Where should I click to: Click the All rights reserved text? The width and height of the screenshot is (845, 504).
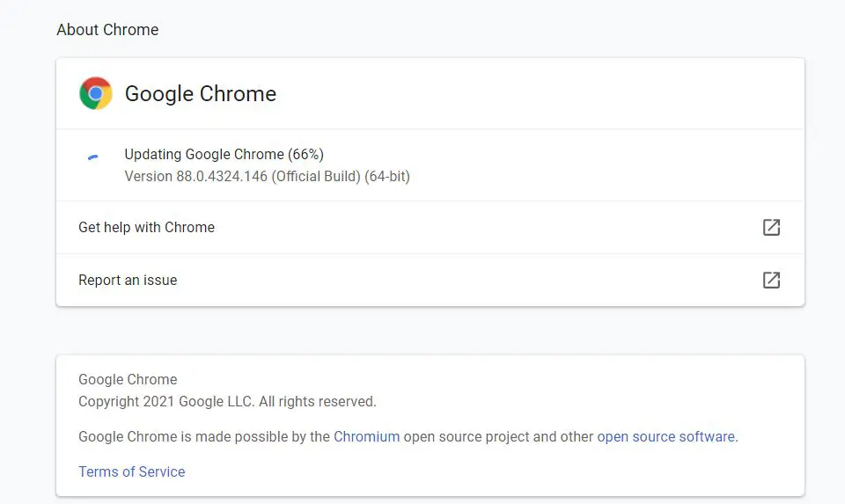click(318, 402)
